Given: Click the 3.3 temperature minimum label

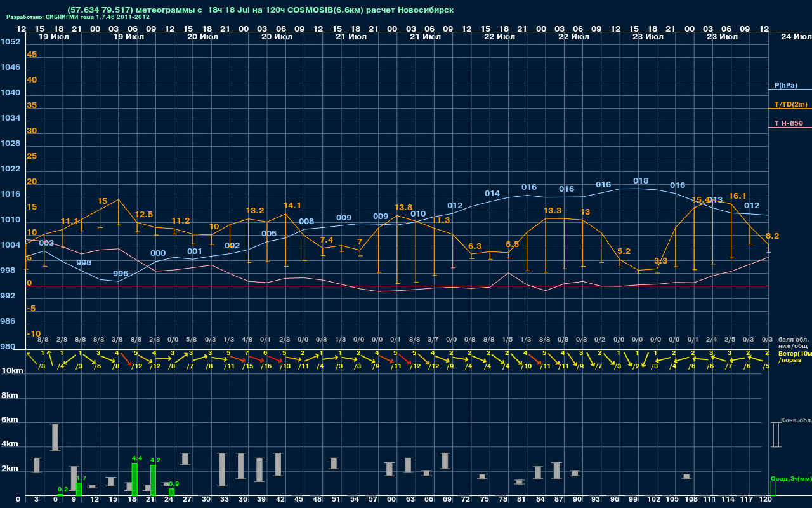Looking at the screenshot, I should coord(660,261).
